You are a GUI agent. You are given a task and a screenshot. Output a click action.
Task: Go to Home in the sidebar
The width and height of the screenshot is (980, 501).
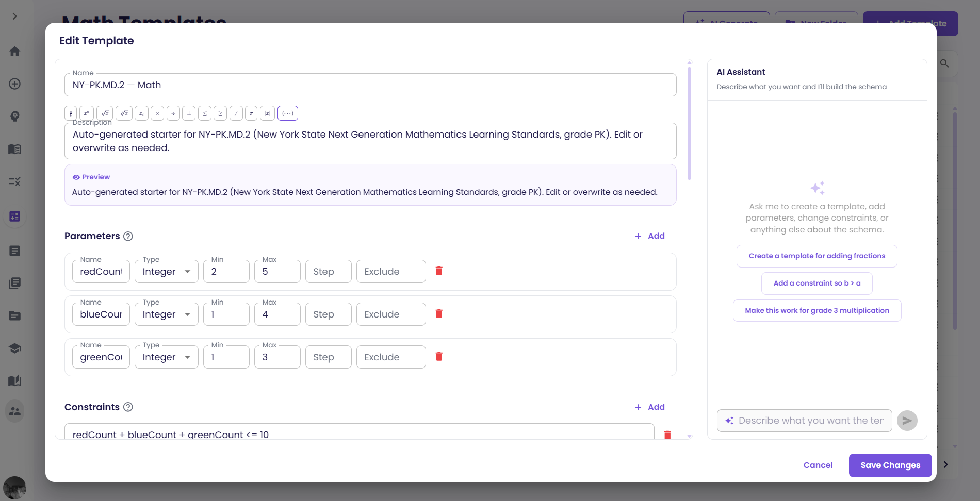pyautogui.click(x=15, y=52)
